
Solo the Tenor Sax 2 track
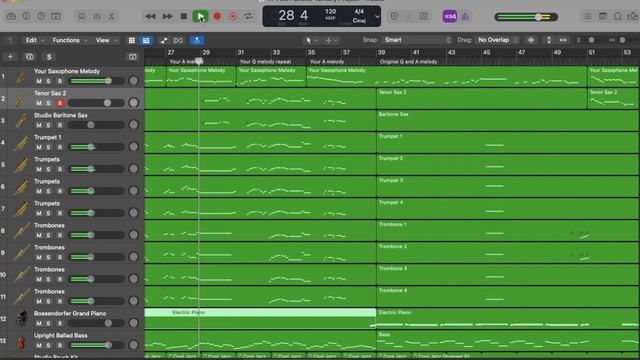coord(49,103)
